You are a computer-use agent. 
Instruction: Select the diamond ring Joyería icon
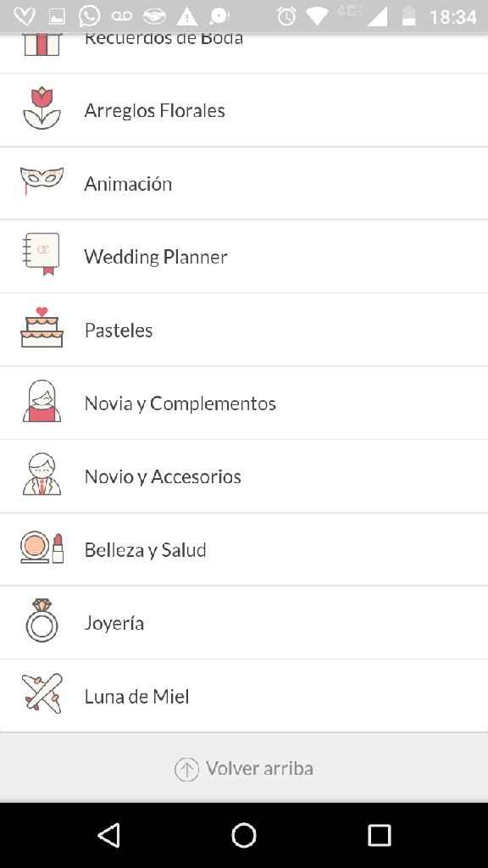[x=42, y=620]
